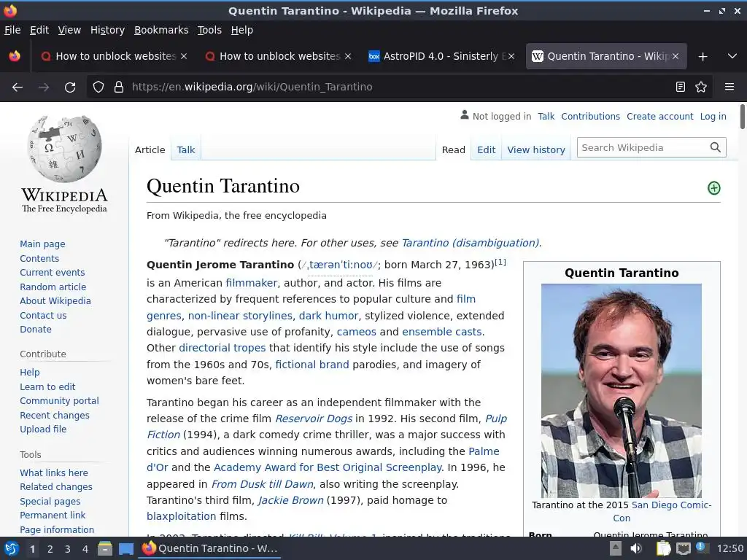Close the Quentin Tarantino tab
This screenshot has height=560, width=747.
click(x=676, y=56)
